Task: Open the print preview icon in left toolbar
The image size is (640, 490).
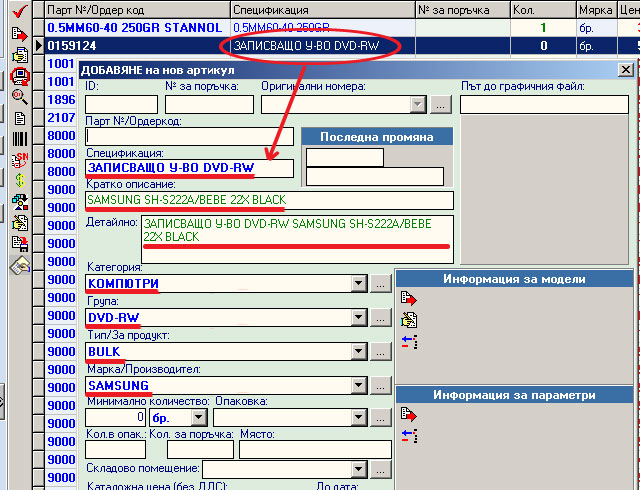Action: click(20, 55)
